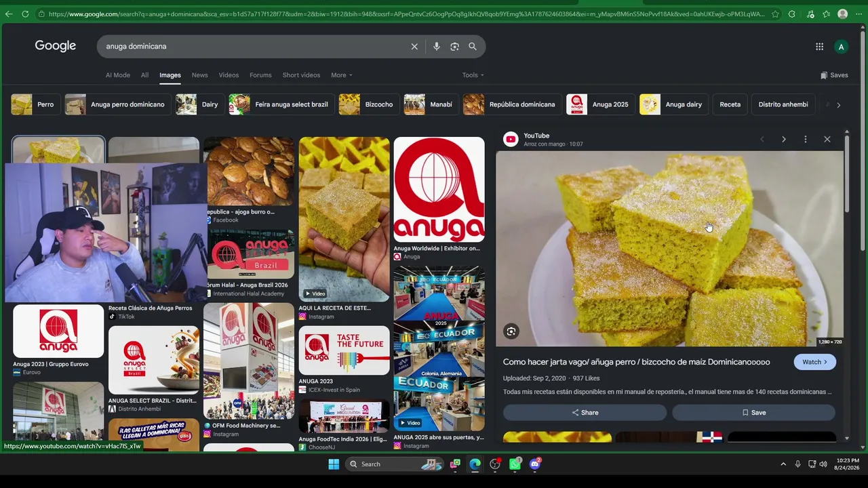Image resolution: width=868 pixels, height=488 pixels.
Task: Open WhatsApp from the taskbar
Action: tap(515, 464)
